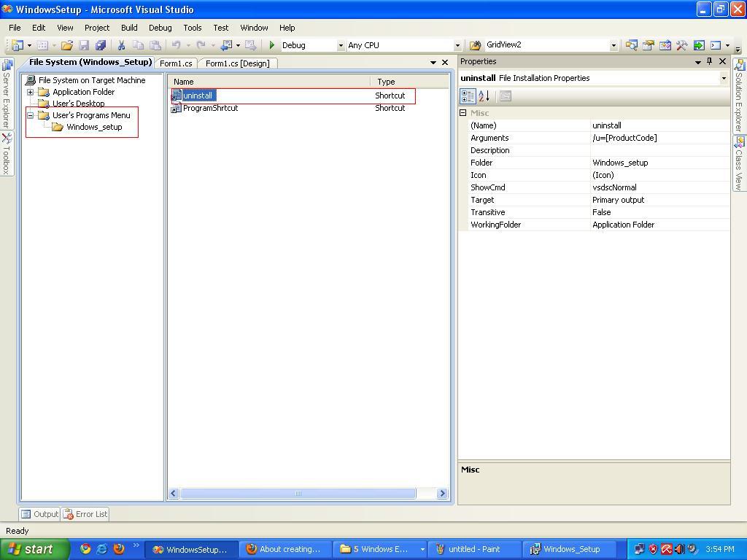Sort properties alphabetically
Image resolution: width=747 pixels, height=560 pixels.
pos(484,96)
